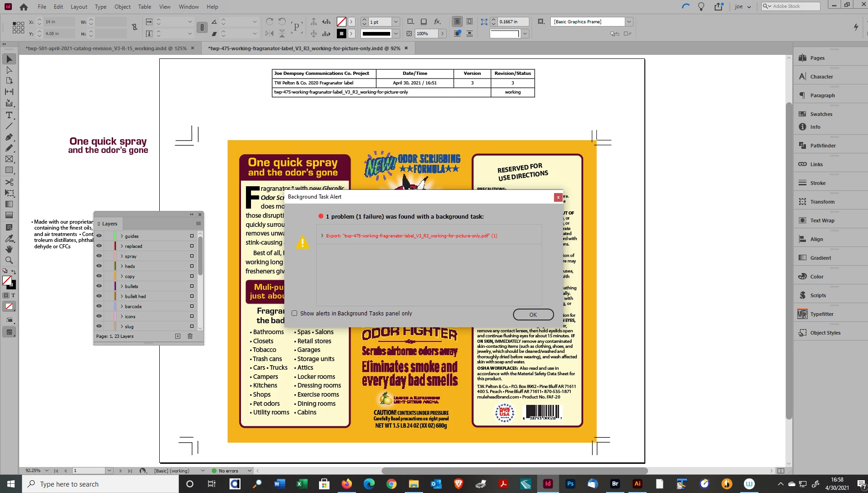The image size is (868, 493).
Task: Open Layers panel menu
Action: (x=198, y=224)
